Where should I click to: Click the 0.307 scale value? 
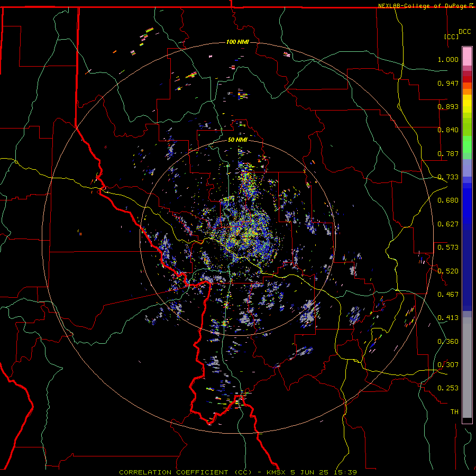[448, 365]
